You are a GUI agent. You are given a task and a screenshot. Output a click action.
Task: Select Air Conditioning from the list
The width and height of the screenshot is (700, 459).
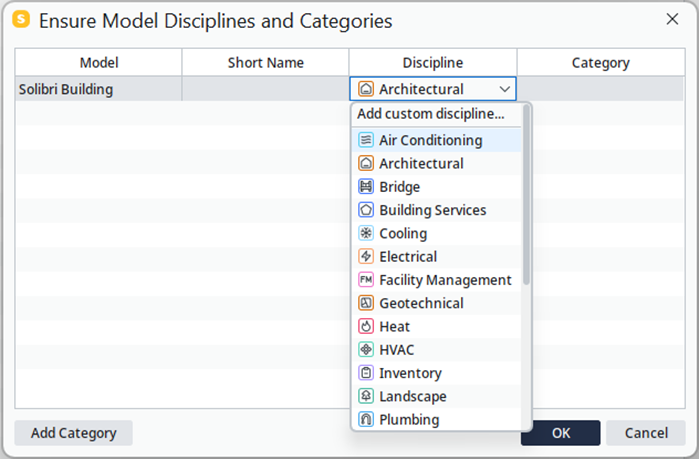[x=437, y=140]
